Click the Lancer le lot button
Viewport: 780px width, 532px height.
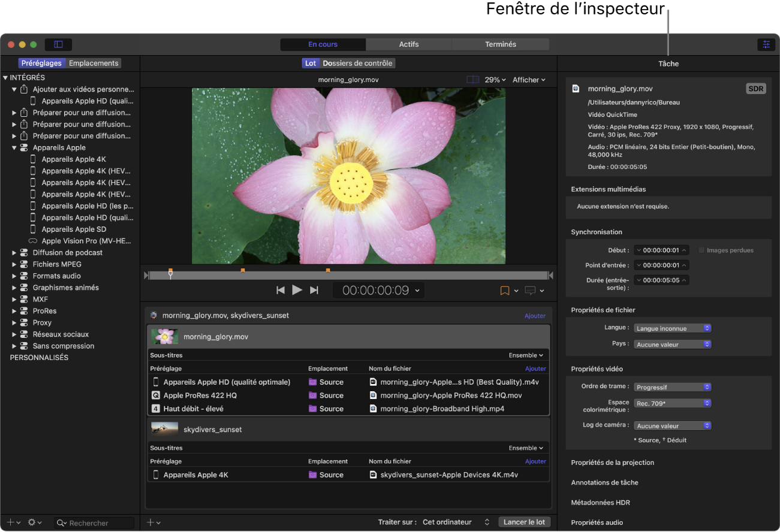pos(524,522)
